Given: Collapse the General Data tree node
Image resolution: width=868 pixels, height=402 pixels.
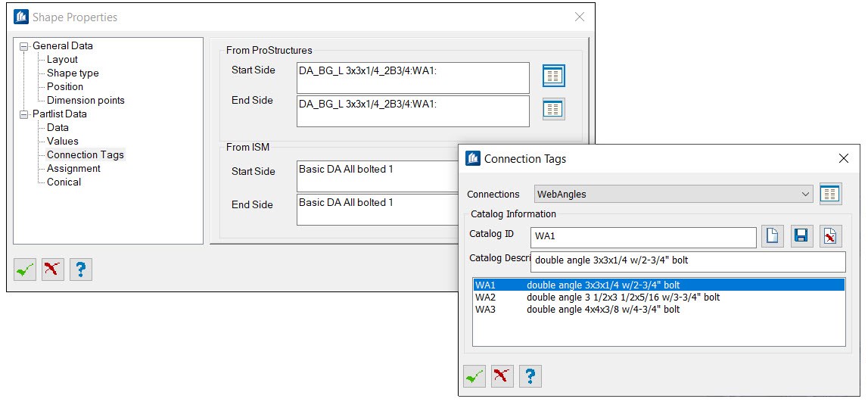Looking at the screenshot, I should (23, 46).
